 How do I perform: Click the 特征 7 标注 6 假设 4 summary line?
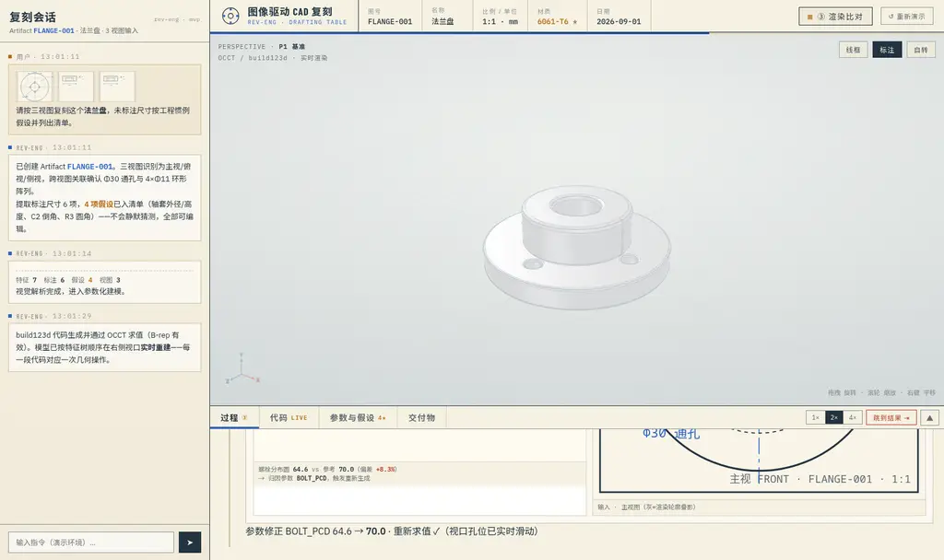(x=68, y=280)
